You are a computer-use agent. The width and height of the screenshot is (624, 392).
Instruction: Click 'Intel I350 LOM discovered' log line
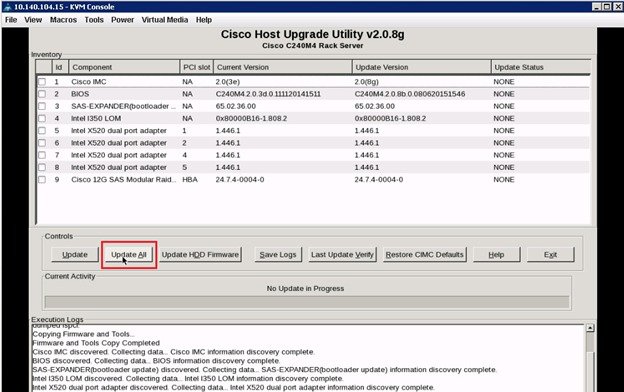point(188,378)
